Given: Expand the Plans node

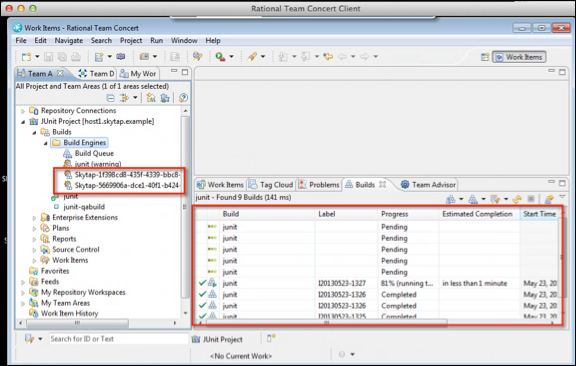Looking at the screenshot, I should click(x=34, y=229).
